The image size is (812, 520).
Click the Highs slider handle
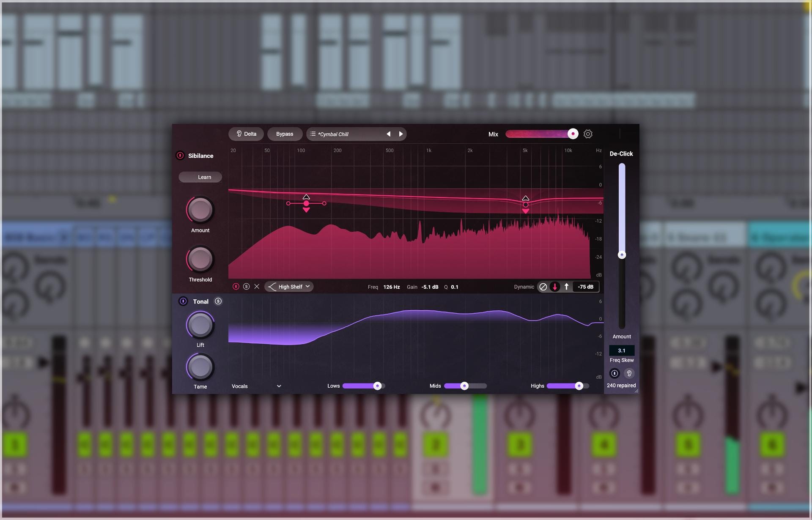(579, 386)
